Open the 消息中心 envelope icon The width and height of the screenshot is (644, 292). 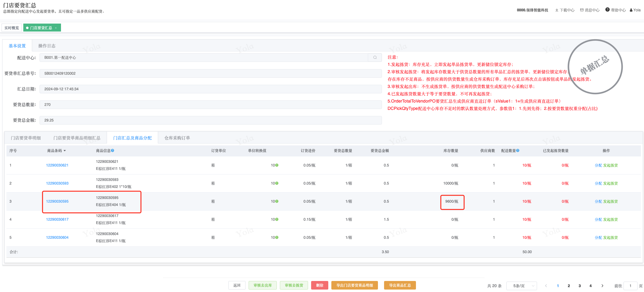tap(582, 10)
